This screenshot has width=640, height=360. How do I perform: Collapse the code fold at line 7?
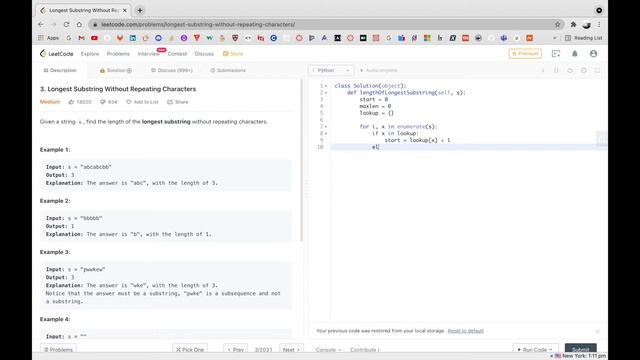[x=326, y=127]
